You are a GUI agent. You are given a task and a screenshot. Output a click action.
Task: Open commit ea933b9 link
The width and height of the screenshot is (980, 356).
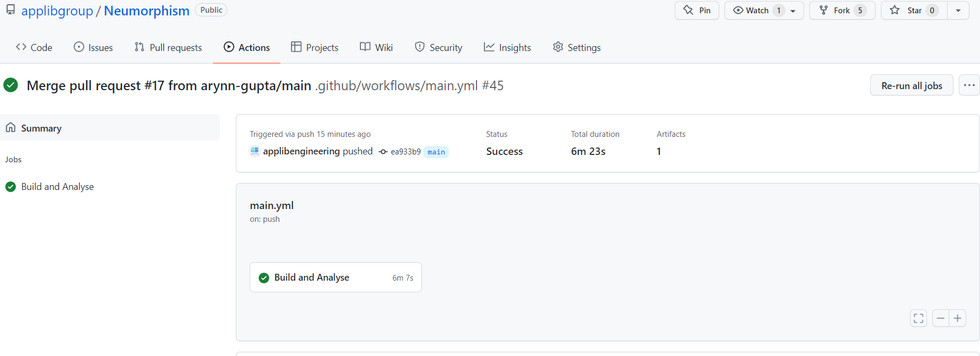(x=405, y=152)
